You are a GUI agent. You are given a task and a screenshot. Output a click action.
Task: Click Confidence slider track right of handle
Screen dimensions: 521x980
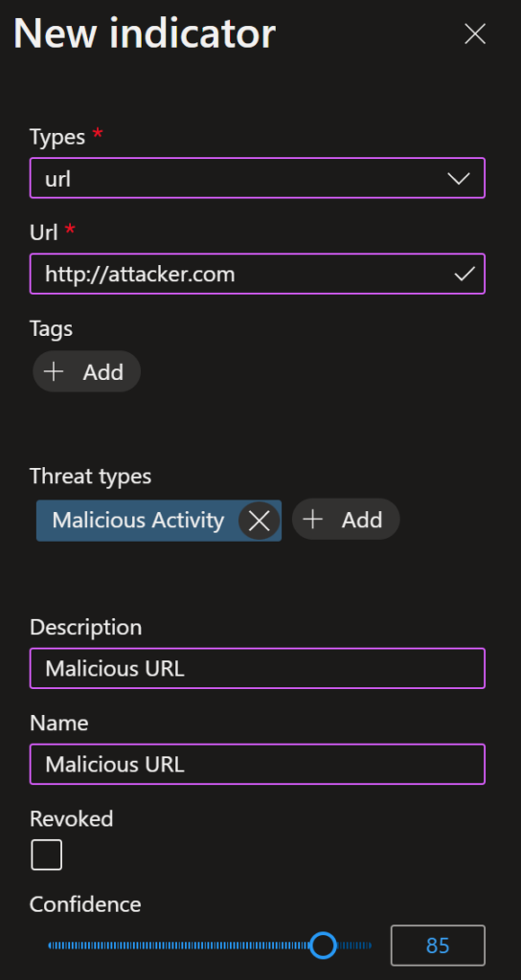tap(354, 945)
